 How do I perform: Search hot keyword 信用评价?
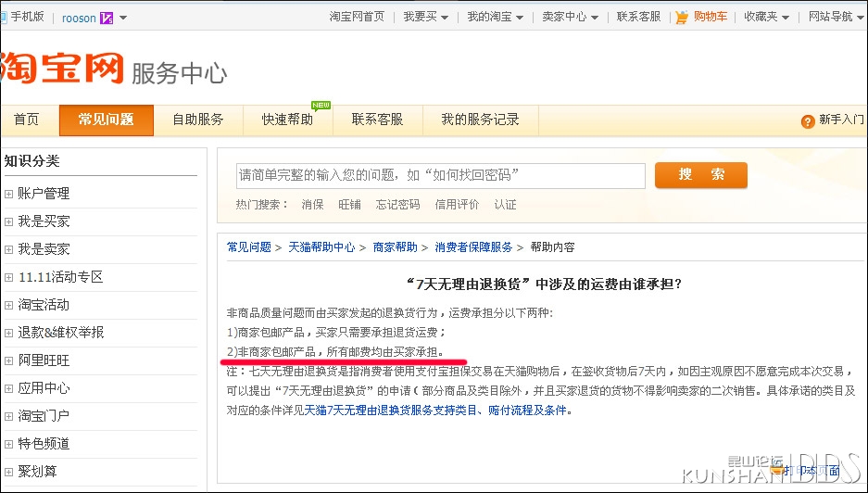click(x=457, y=205)
